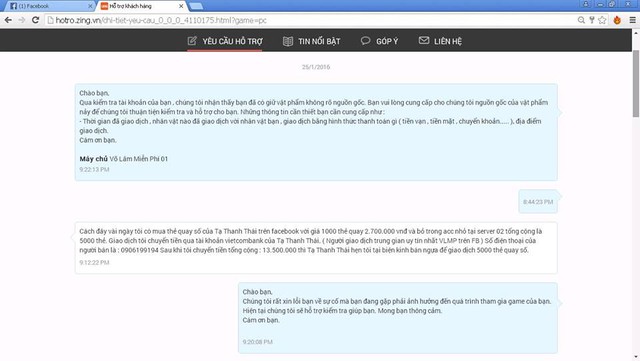Click the scrollbar up arrow

tap(636, 32)
